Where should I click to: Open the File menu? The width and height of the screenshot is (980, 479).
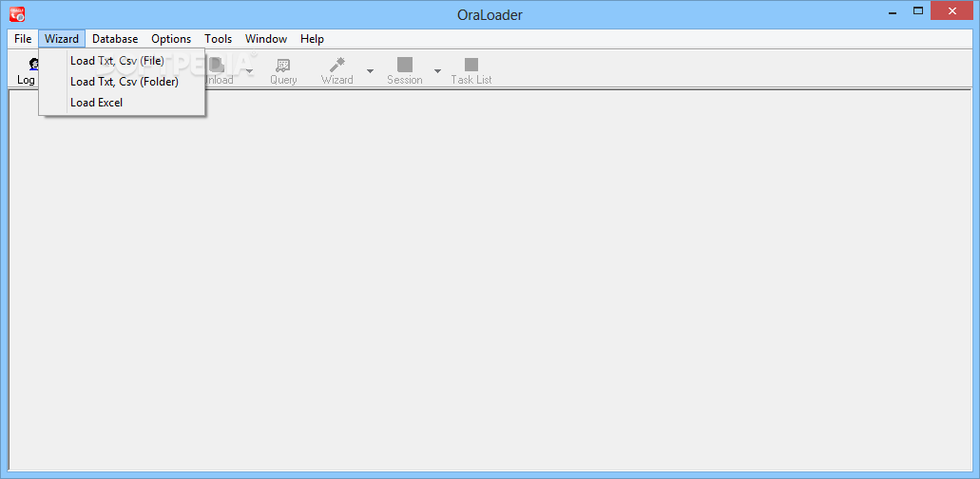(23, 39)
